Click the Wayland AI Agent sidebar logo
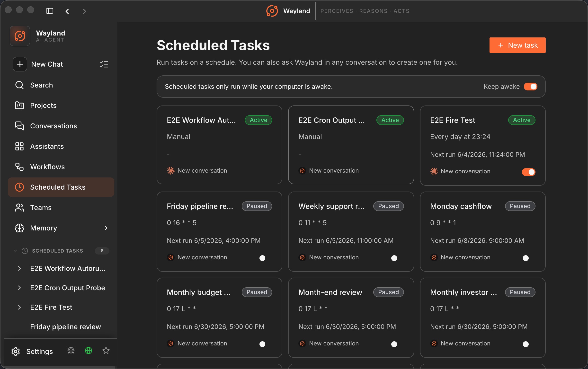The height and width of the screenshot is (369, 588). point(20,36)
